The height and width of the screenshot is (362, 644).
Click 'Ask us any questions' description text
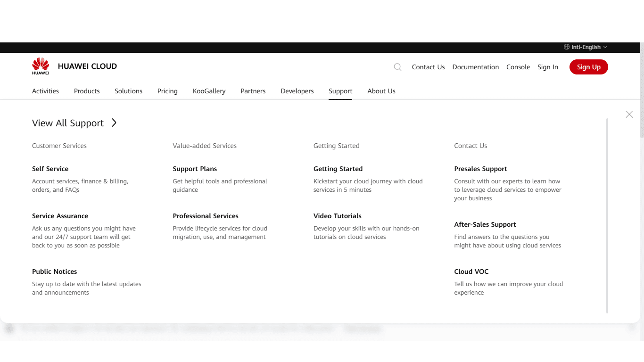84,237
